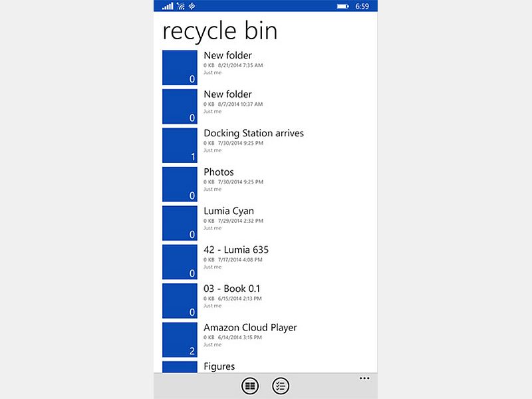Tap blue tile beside Docking Station arrives
The image size is (532, 399).
click(180, 145)
